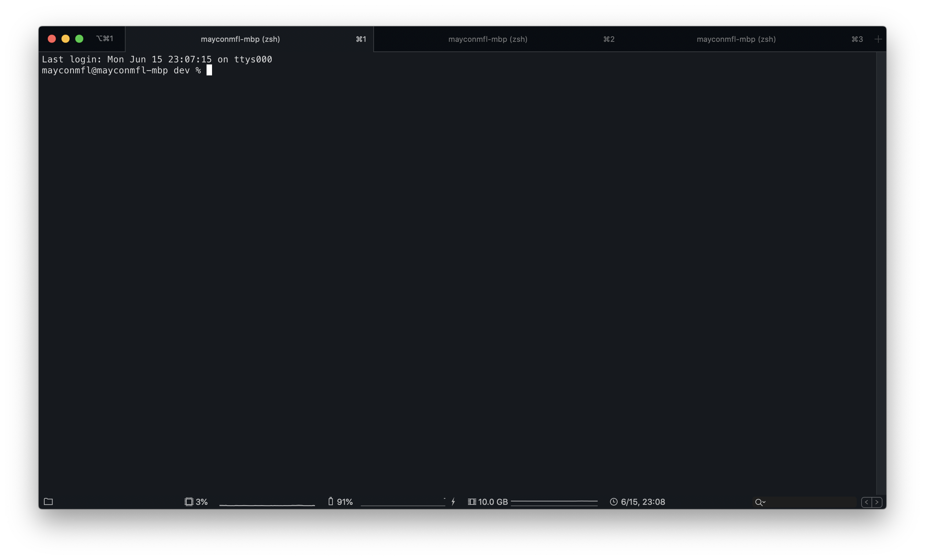Click the ⌥⌘1 window number label

coord(105,39)
